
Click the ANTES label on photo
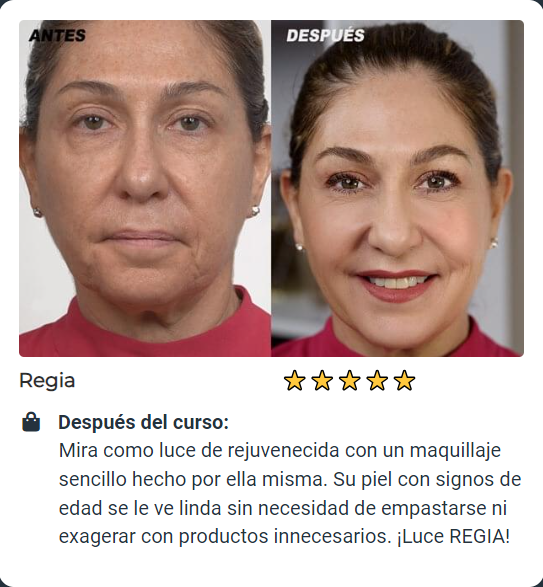57,36
